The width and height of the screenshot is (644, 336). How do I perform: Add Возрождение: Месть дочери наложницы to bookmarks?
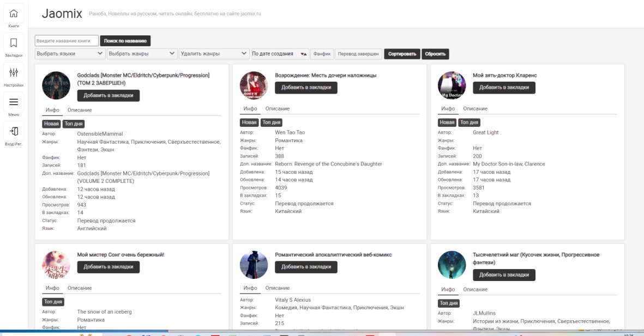tap(306, 87)
